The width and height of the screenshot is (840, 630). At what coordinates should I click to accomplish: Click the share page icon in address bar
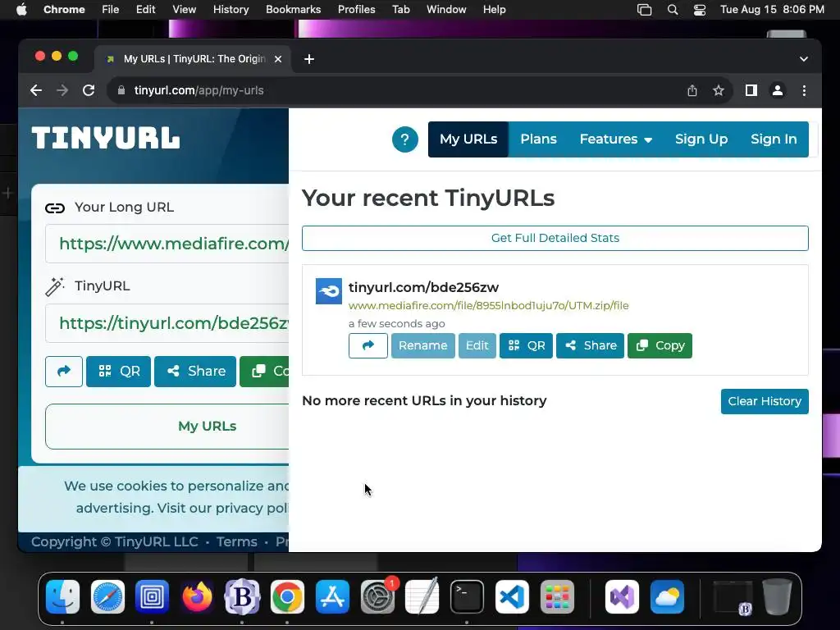(x=692, y=90)
